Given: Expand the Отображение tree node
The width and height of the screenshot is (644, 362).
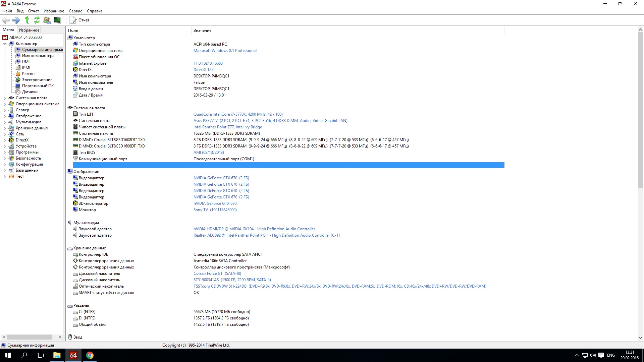Looking at the screenshot, I should coord(5,116).
